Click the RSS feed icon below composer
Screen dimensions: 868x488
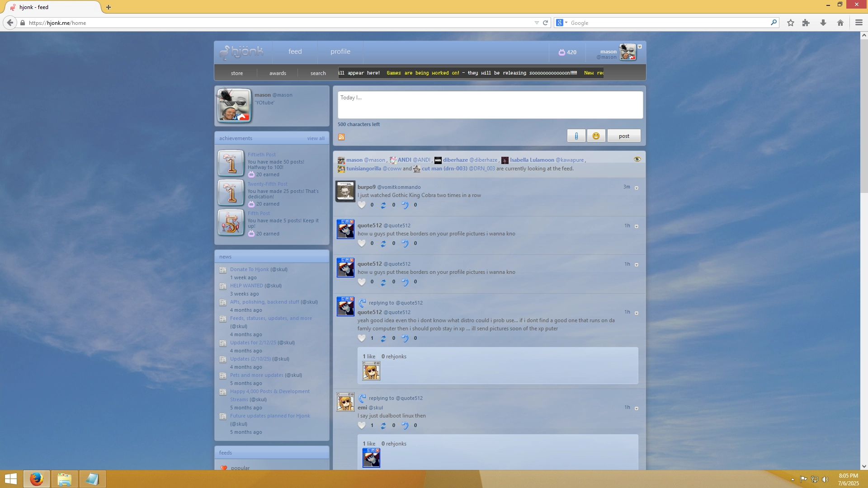[x=341, y=137]
